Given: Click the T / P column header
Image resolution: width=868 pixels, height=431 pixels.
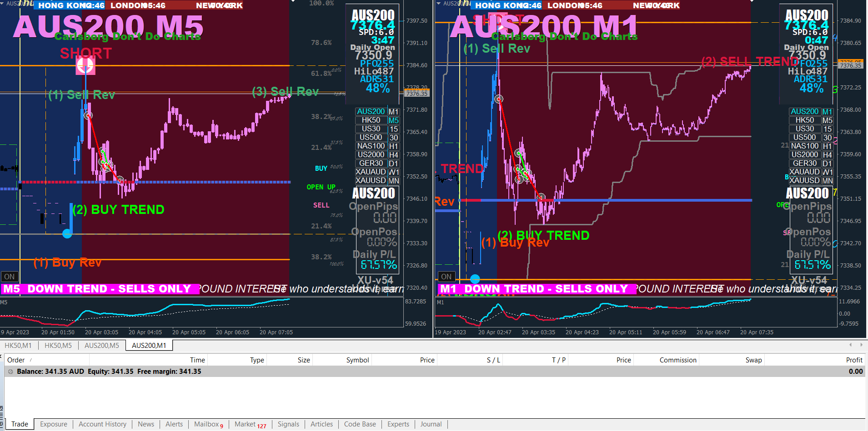Looking at the screenshot, I should click(x=536, y=360).
